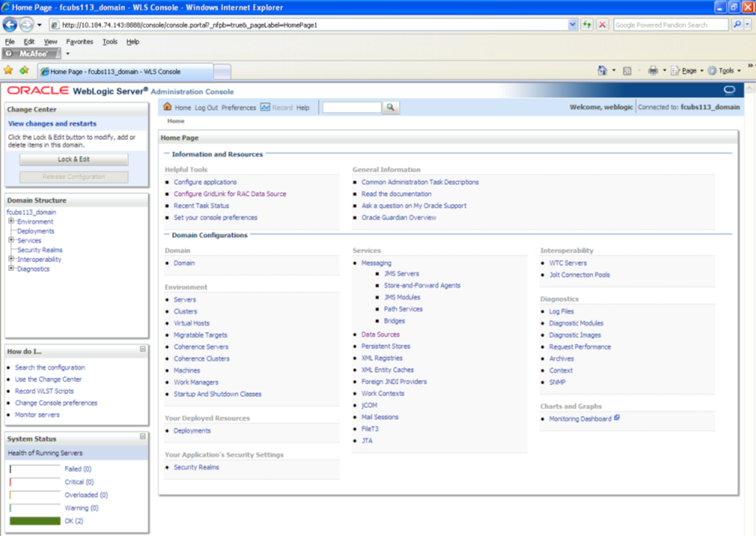Image resolution: width=756 pixels, height=536 pixels.
Task: Open the WTC Servers link
Action: pos(568,262)
